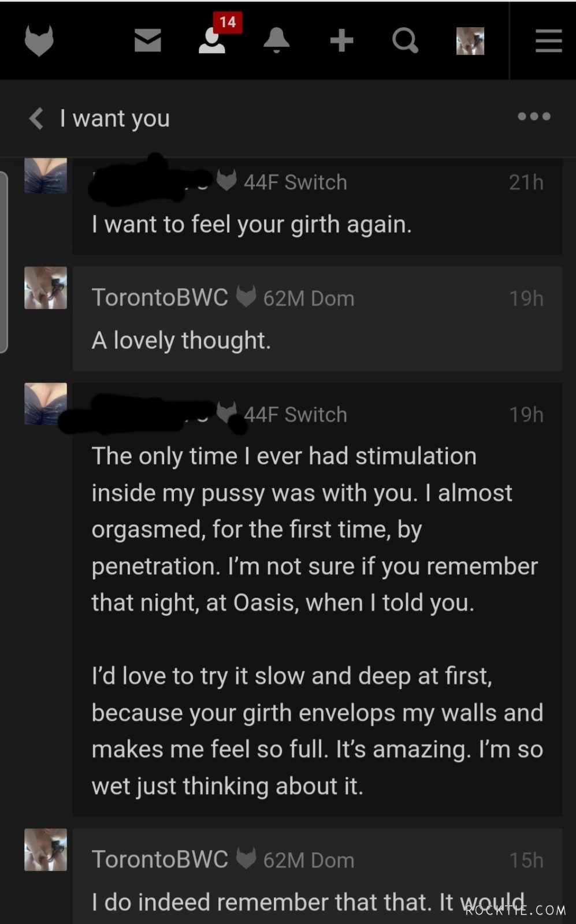Click the wolf verification icon beside TorontoBWC
The width and height of the screenshot is (576, 924).
(x=246, y=296)
